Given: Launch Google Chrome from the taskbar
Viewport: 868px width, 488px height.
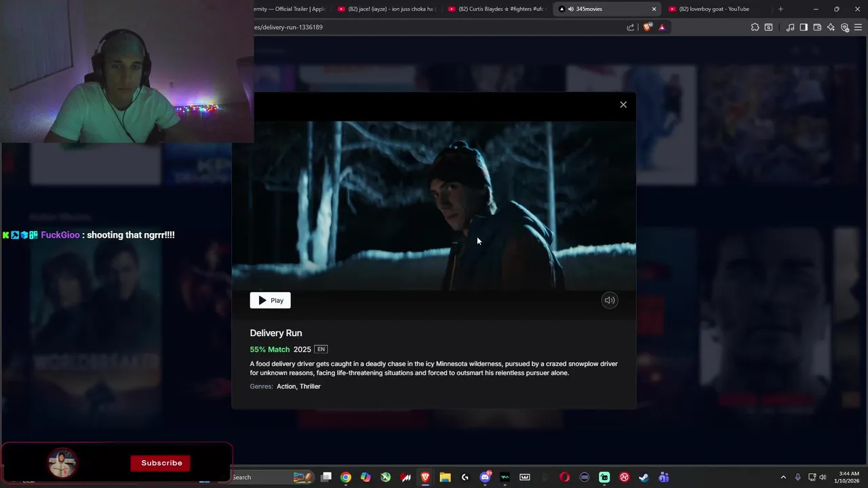Looking at the screenshot, I should point(346,477).
